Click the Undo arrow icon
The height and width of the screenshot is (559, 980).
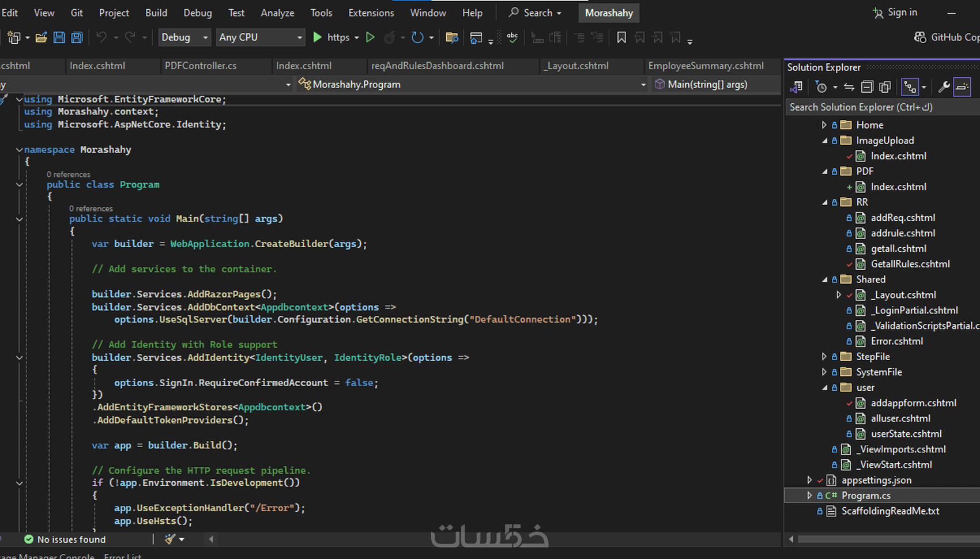[101, 37]
